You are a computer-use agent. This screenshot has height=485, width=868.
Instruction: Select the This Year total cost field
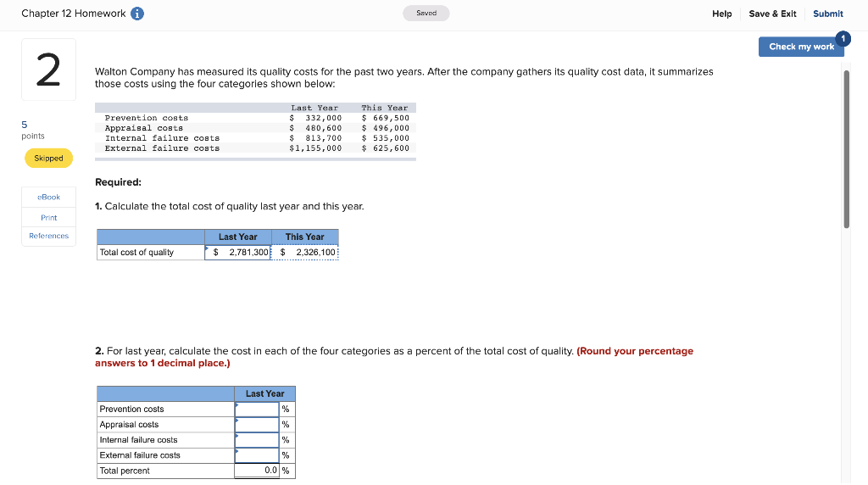[305, 253]
